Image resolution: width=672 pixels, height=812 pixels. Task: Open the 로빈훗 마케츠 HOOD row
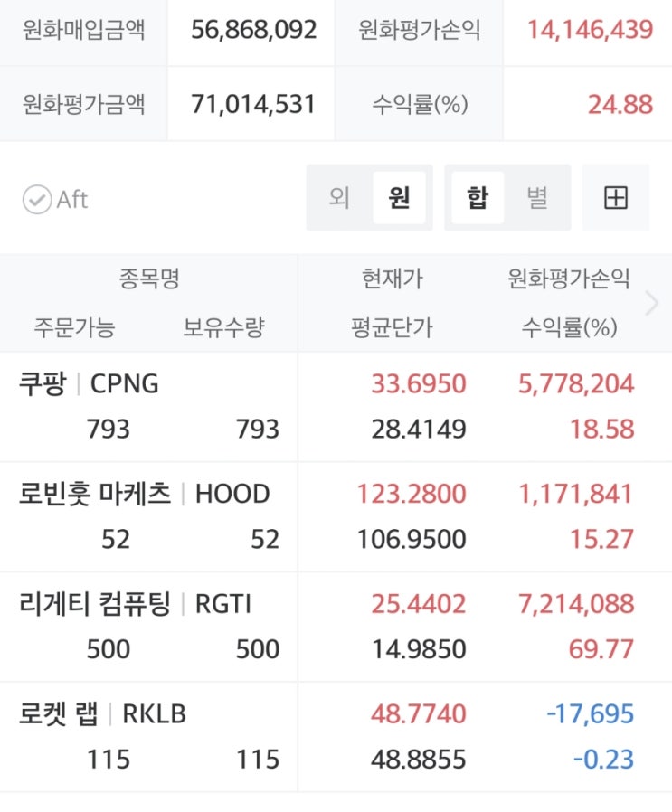(336, 517)
